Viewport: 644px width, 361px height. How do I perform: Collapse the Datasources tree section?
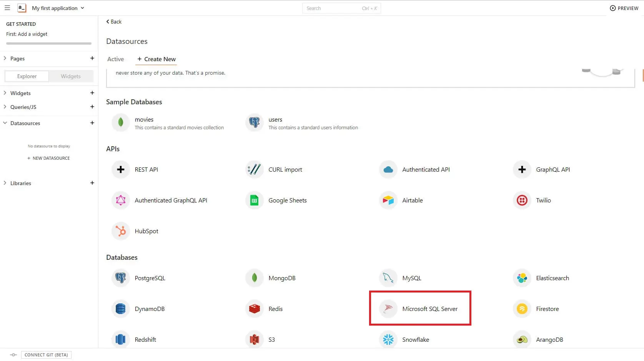click(5, 123)
